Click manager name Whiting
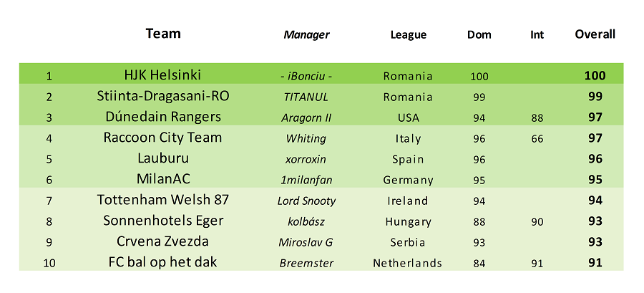This screenshot has width=644, height=293. tap(306, 138)
